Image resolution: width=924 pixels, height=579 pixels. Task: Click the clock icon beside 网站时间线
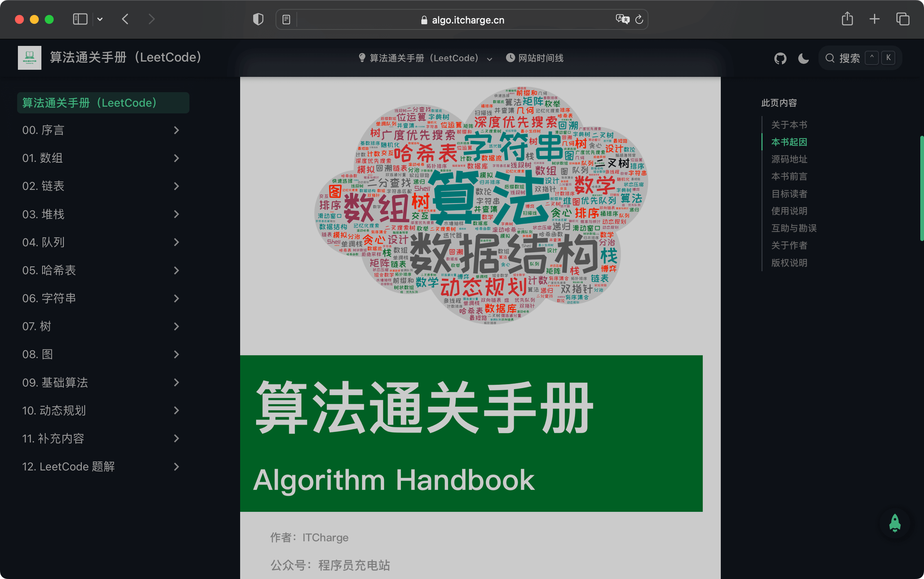(510, 58)
